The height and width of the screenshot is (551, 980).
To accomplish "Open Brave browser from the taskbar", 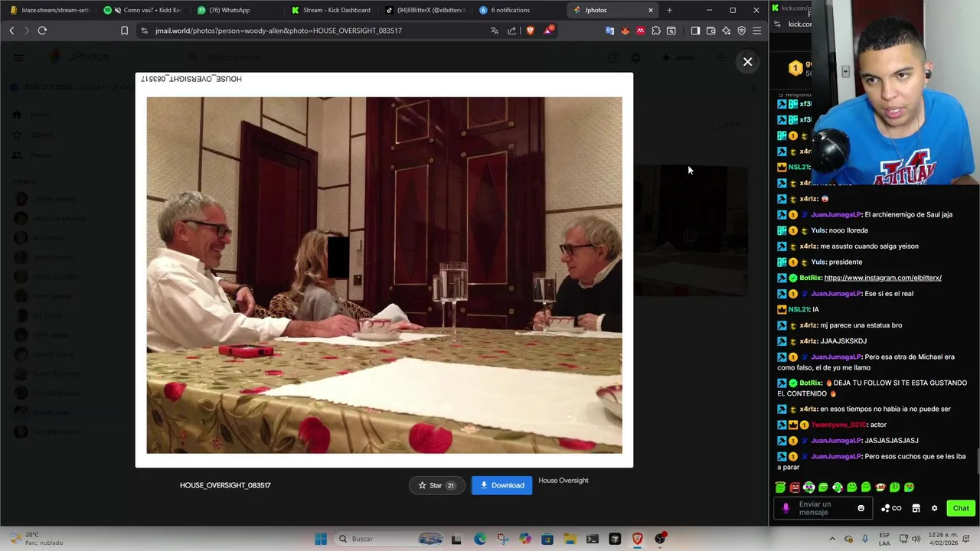I will 637,539.
